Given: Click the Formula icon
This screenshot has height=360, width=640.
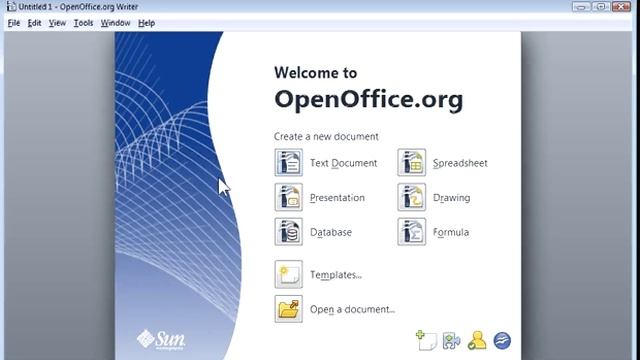Looking at the screenshot, I should click(411, 231).
